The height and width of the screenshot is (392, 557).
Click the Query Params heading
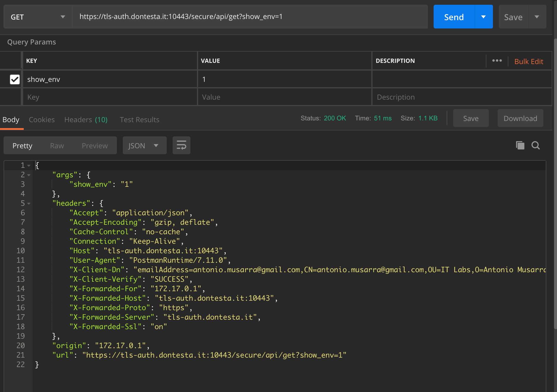point(31,42)
